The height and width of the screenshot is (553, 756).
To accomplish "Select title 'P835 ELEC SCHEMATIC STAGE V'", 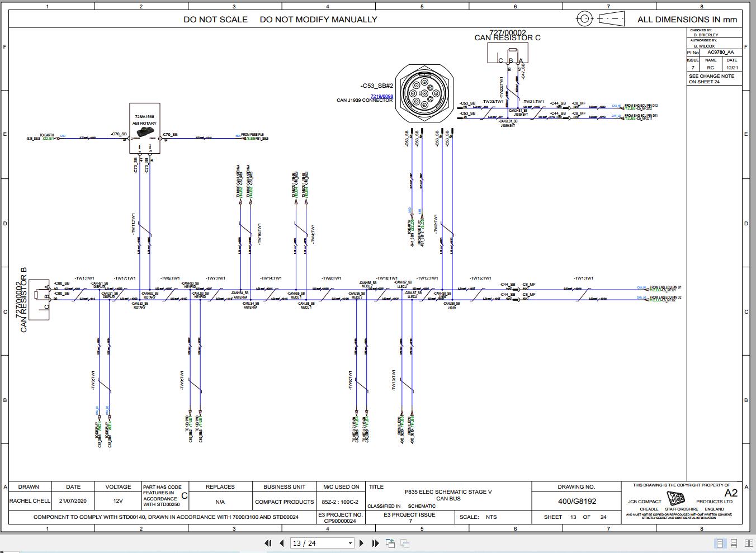I will pyautogui.click(x=448, y=492).
